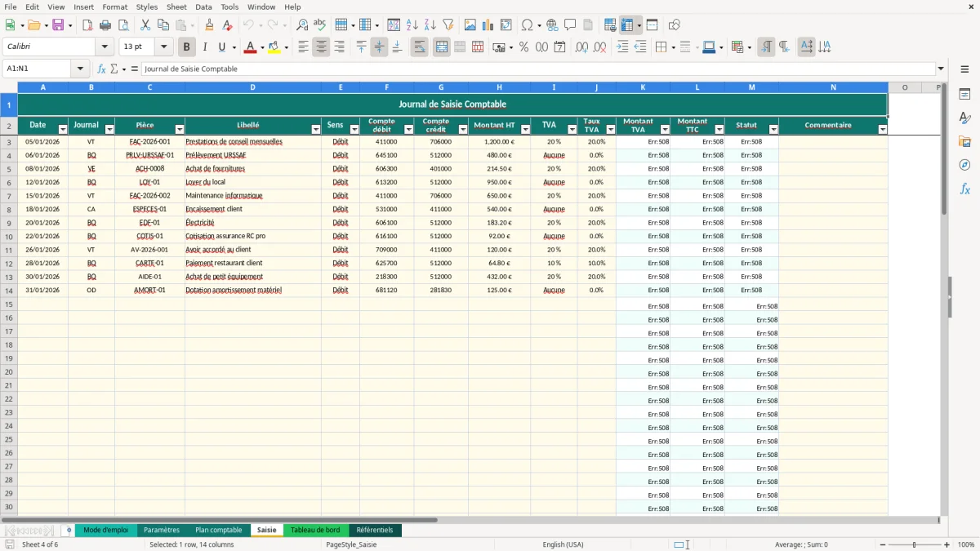This screenshot has height=551, width=980.
Task: Format cells as percent
Action: tap(523, 47)
